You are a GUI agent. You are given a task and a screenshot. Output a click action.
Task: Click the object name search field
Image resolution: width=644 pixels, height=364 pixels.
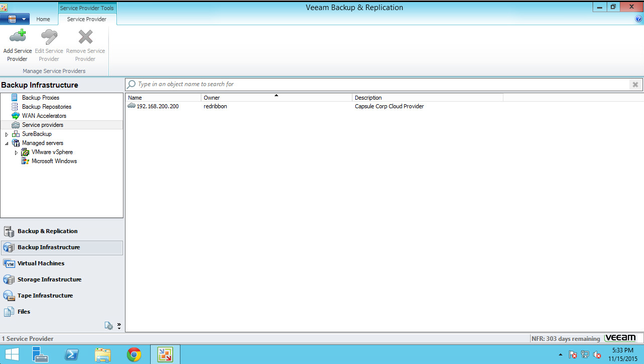pos(378,84)
